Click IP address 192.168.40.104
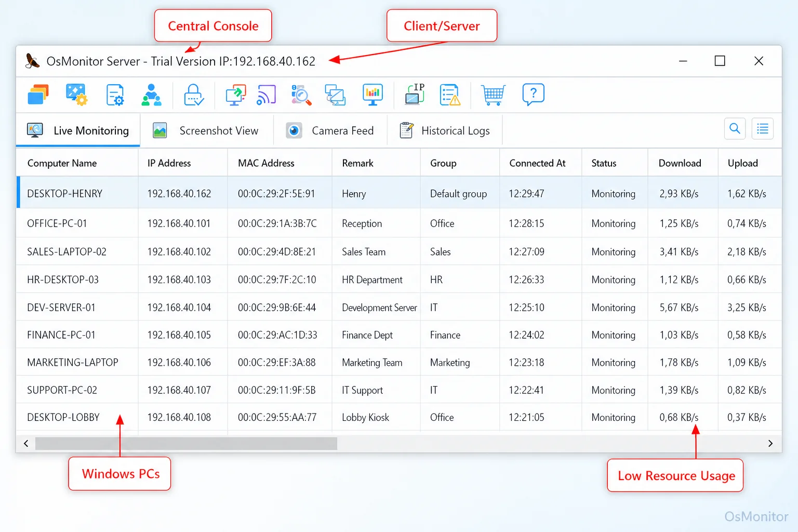798x532 pixels. [x=179, y=308]
